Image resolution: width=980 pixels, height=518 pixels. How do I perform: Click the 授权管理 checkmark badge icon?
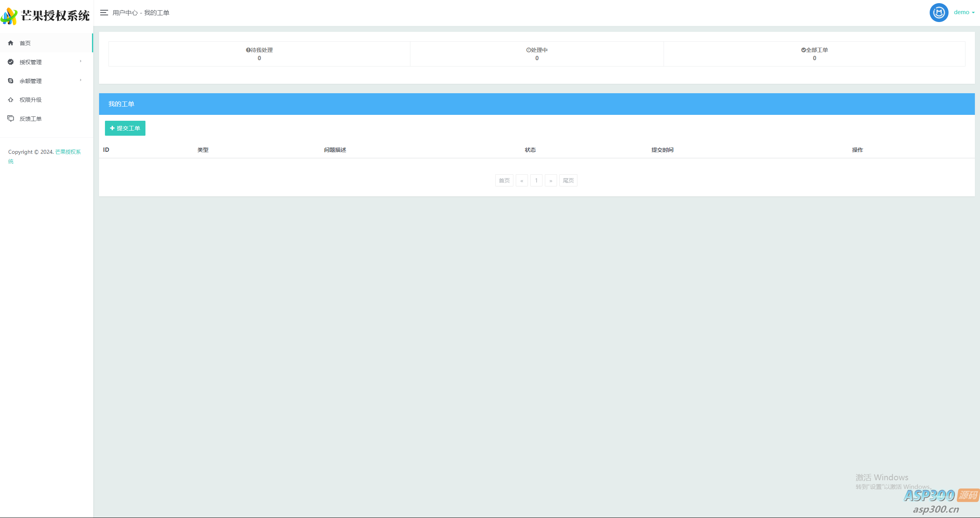click(11, 62)
